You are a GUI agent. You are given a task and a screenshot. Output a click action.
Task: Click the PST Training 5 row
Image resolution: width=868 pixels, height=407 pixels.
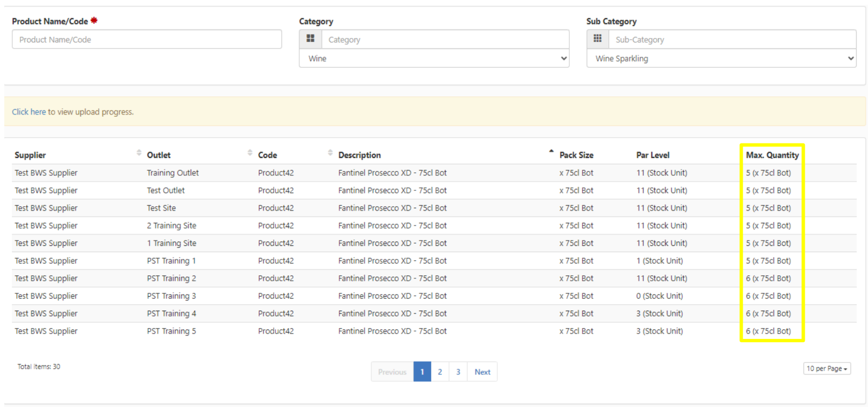tap(171, 331)
